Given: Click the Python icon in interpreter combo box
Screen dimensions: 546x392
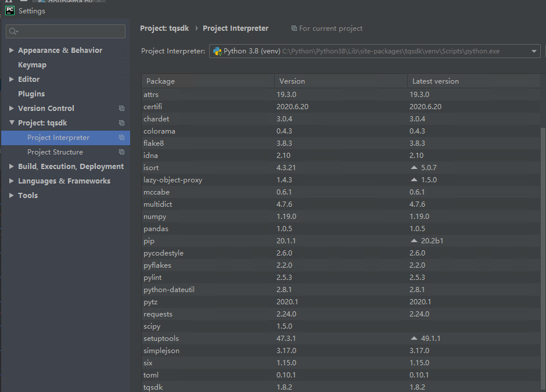Looking at the screenshot, I should [217, 51].
